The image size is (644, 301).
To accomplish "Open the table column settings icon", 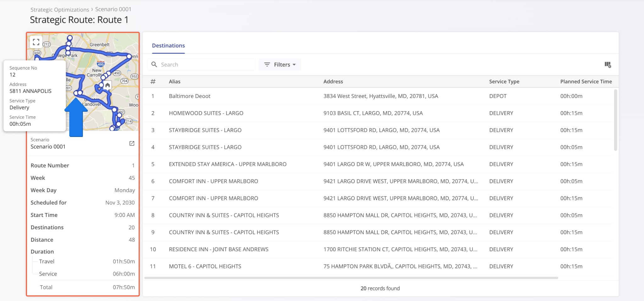I will (x=608, y=65).
